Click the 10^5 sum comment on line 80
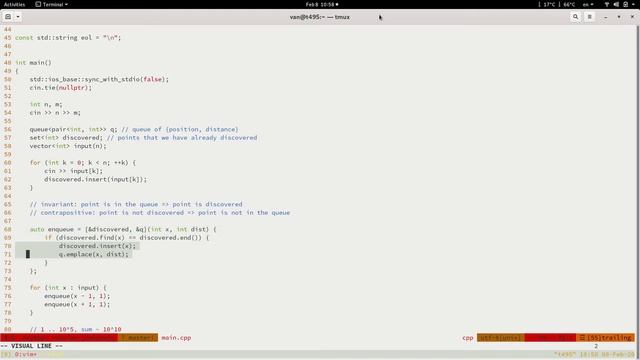 [76, 329]
